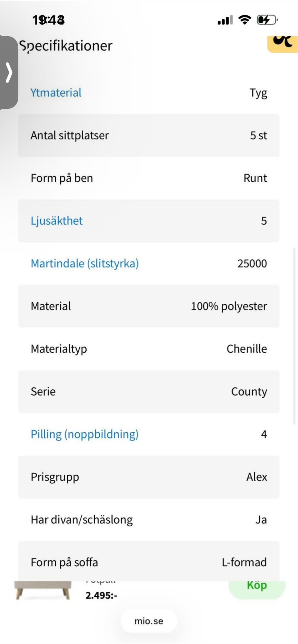
Task: Select the Antal sittplatser row
Action: [x=149, y=135]
